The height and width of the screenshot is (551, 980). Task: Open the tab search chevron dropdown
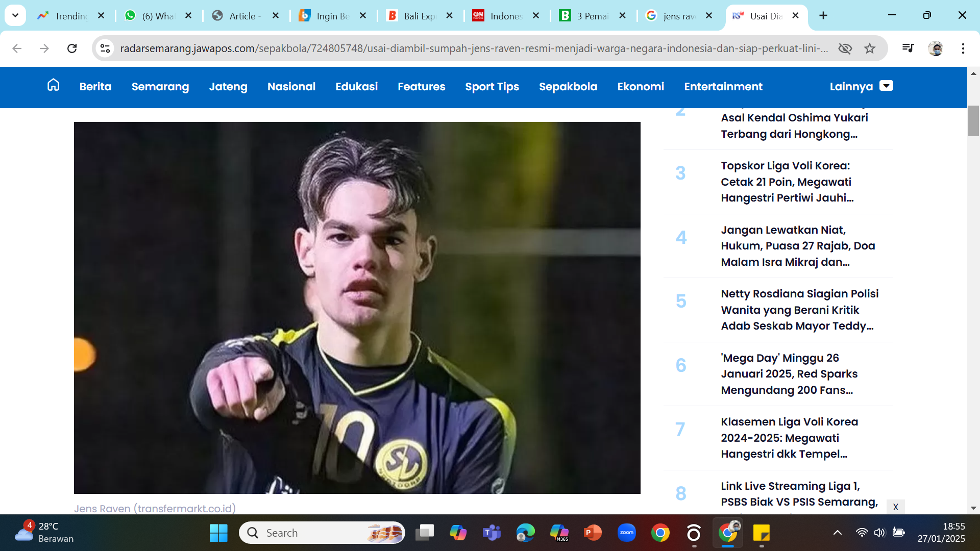pos(15,15)
